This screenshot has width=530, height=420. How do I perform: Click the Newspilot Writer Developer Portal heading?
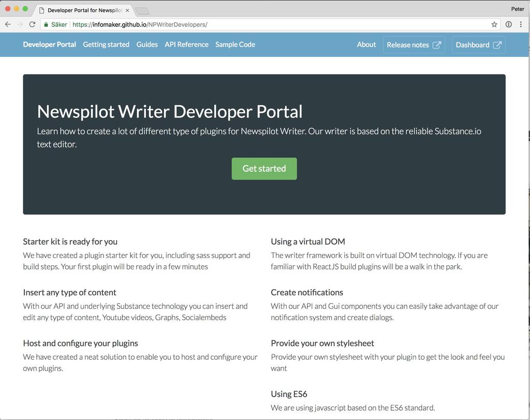(170, 112)
